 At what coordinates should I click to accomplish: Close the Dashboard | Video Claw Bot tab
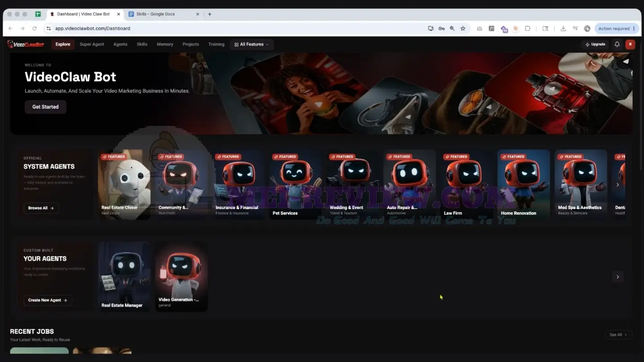click(x=119, y=14)
